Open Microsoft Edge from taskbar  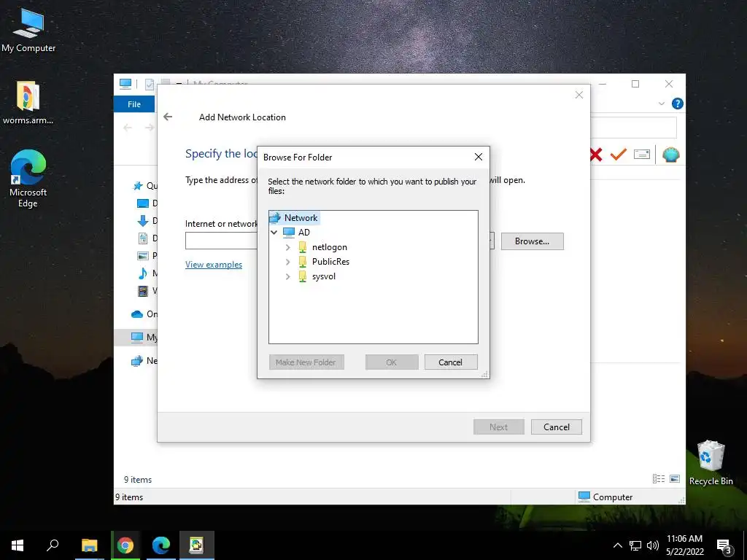tap(161, 545)
